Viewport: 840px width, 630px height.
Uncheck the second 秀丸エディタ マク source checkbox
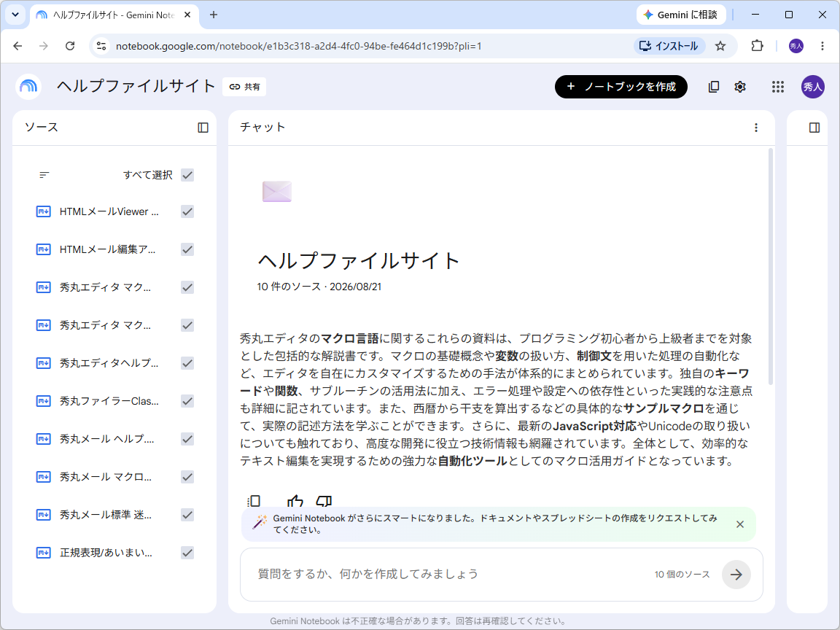coord(187,325)
